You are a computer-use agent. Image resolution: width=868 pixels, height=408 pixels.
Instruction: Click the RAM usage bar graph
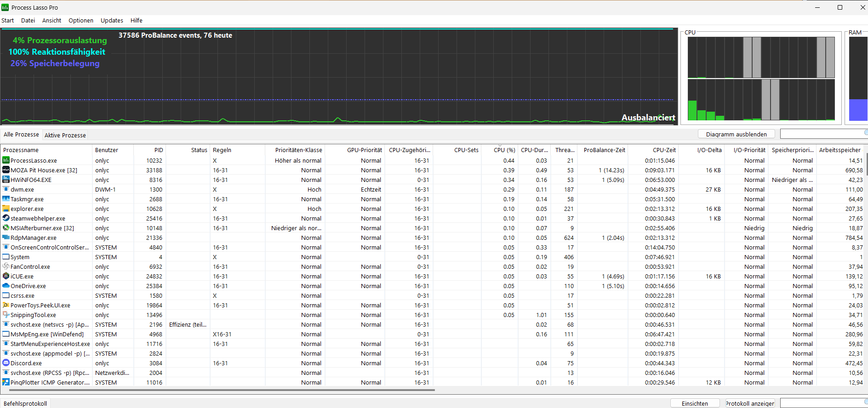click(858, 79)
